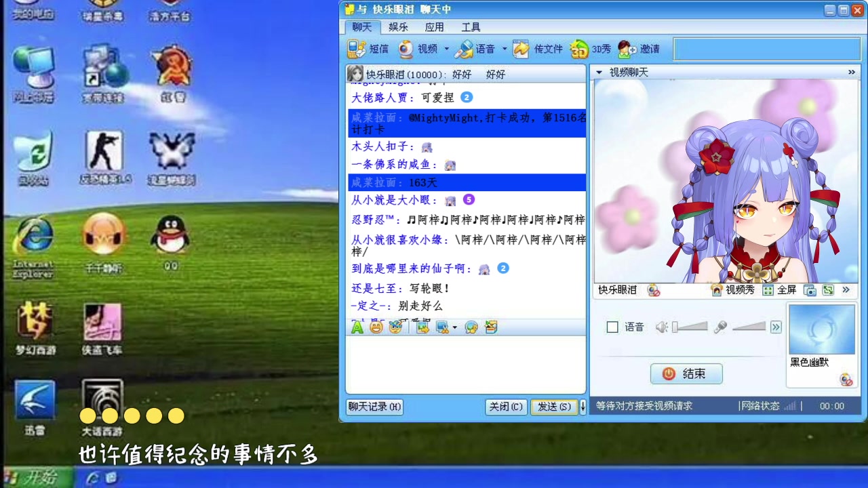Click the webcam disabled icon beside 快乐眼泪
This screenshot has width=868, height=488.
pyautogui.click(x=654, y=290)
